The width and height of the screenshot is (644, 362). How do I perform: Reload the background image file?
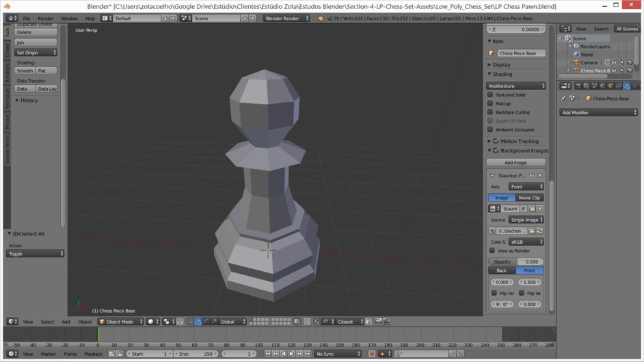click(539, 231)
